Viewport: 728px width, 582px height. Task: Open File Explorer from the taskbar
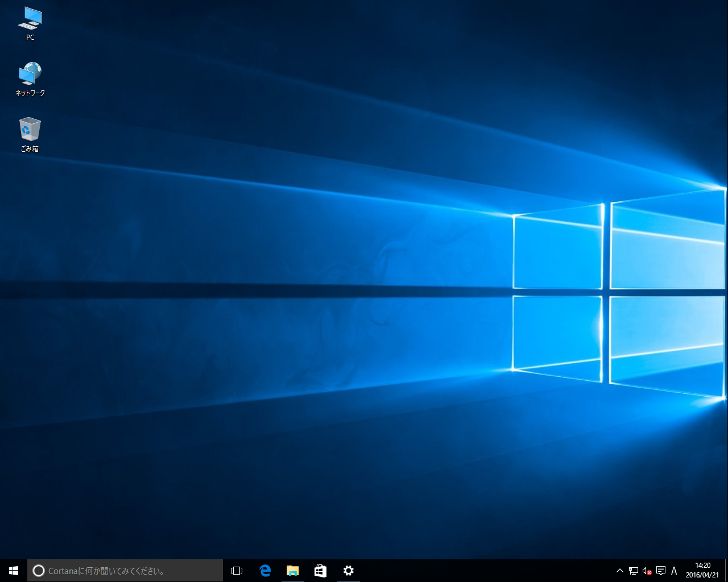[x=292, y=571]
